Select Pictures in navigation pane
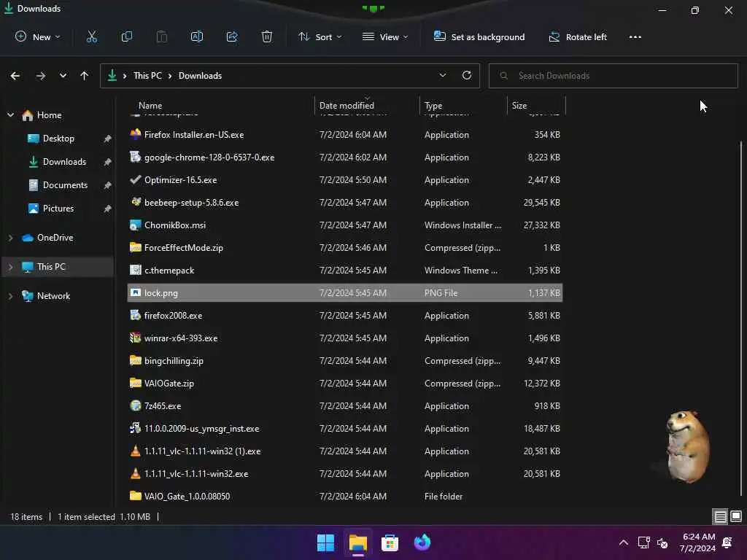 pos(58,209)
